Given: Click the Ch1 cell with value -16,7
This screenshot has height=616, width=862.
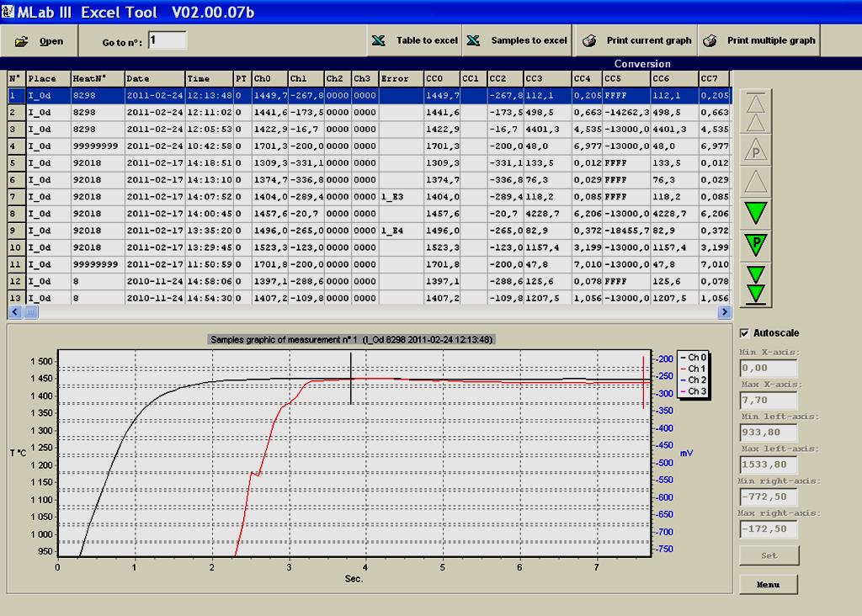Looking at the screenshot, I should (x=306, y=129).
